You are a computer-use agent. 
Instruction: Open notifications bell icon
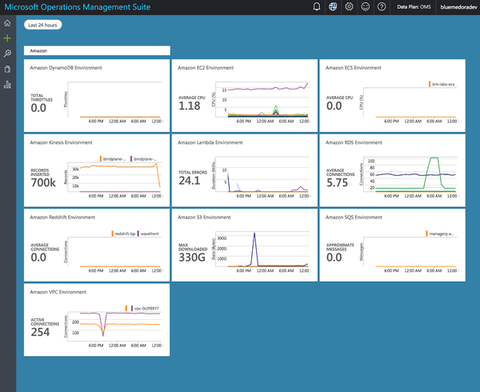[317, 7]
